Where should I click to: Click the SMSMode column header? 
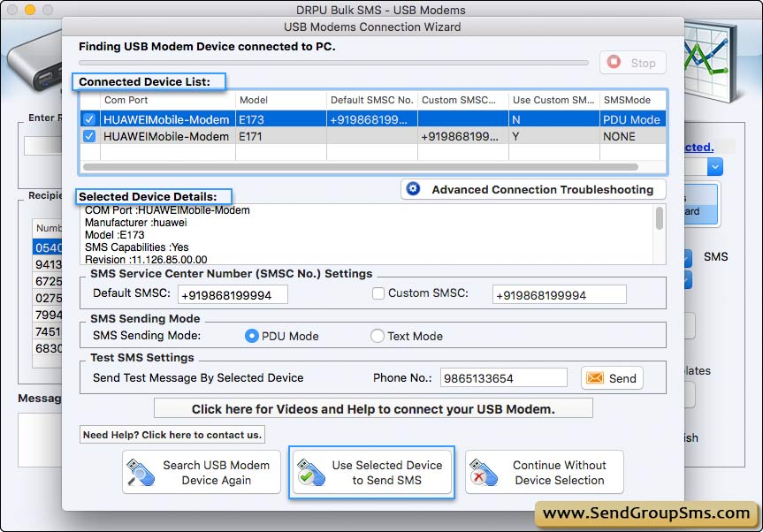[632, 100]
